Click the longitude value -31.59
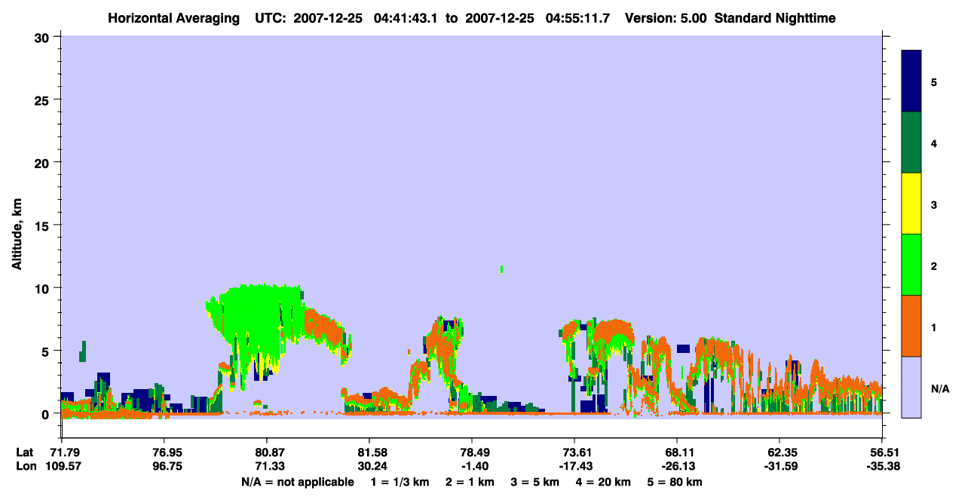The image size is (980, 503). [779, 465]
